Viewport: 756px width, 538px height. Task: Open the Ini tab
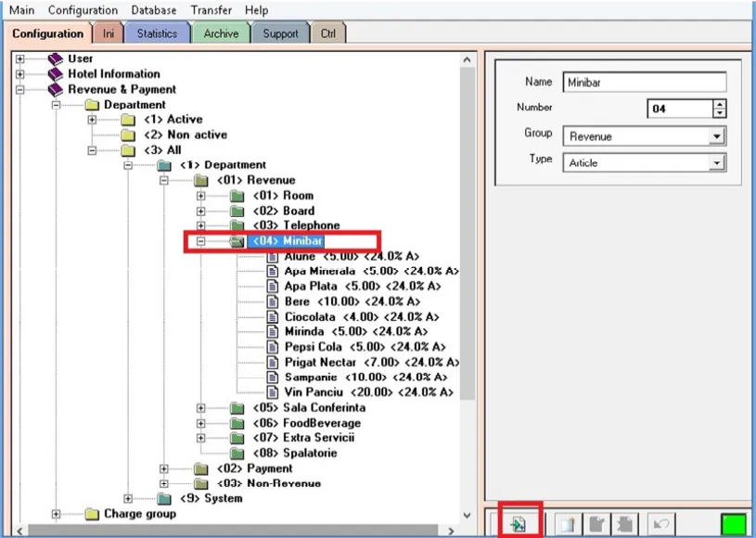(x=109, y=33)
